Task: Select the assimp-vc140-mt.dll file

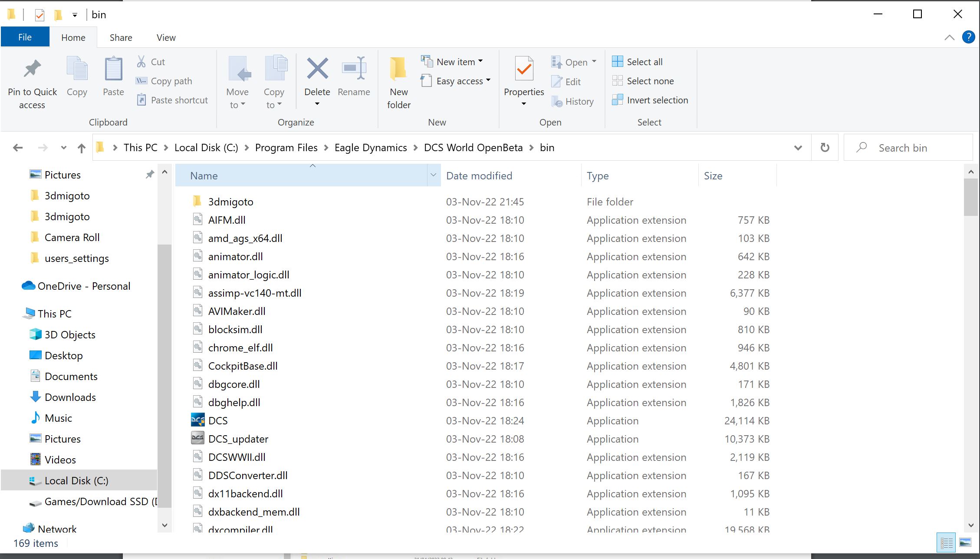Action: [255, 293]
